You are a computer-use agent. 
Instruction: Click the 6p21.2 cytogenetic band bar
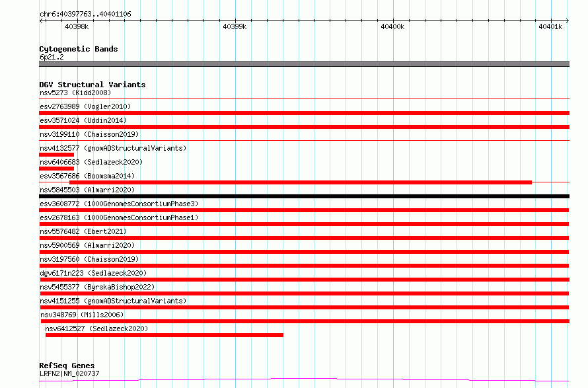(304, 64)
